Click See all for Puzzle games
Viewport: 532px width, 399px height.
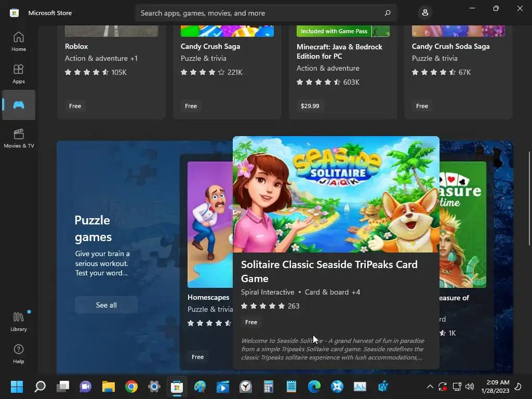coord(106,304)
